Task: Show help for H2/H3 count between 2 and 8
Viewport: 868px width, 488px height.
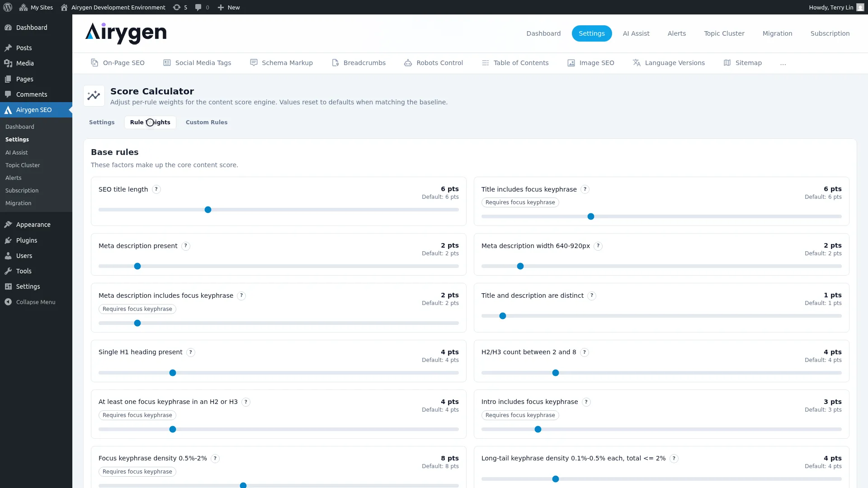Action: [x=585, y=352]
